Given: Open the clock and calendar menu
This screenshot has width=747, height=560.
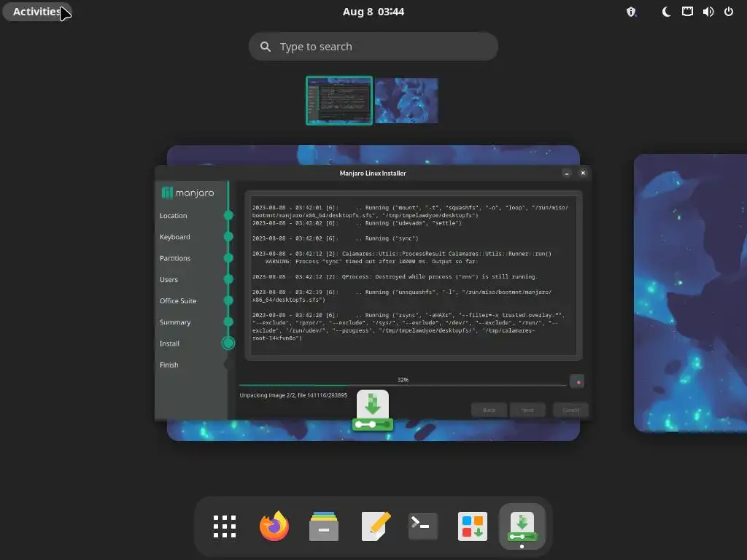Looking at the screenshot, I should coord(373,12).
